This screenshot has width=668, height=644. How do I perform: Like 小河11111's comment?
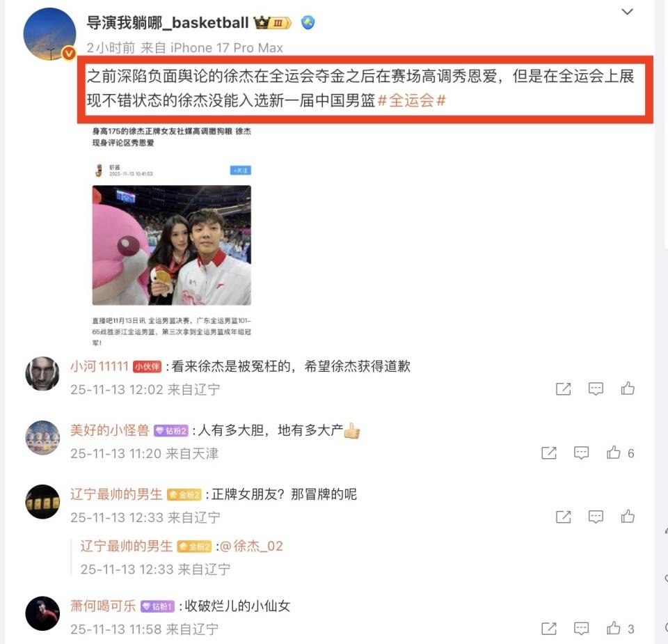tap(628, 388)
